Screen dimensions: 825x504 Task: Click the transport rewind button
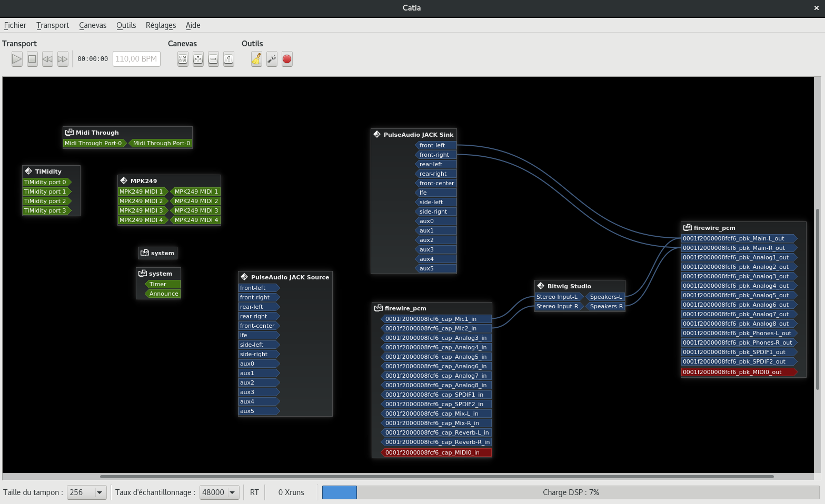coord(47,59)
